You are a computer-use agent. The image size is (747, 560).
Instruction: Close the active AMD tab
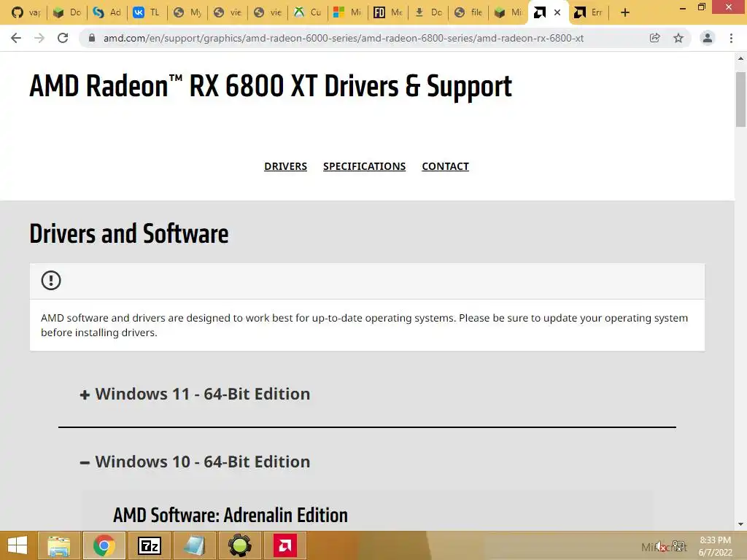click(x=557, y=13)
